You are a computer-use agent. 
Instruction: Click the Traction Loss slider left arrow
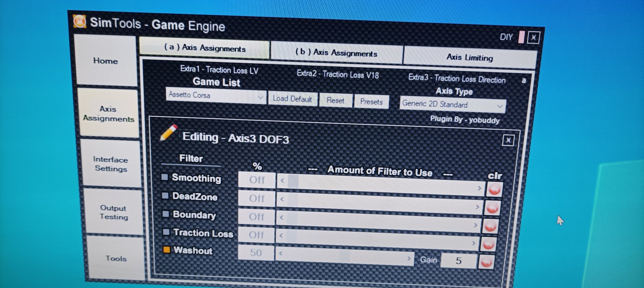(281, 235)
